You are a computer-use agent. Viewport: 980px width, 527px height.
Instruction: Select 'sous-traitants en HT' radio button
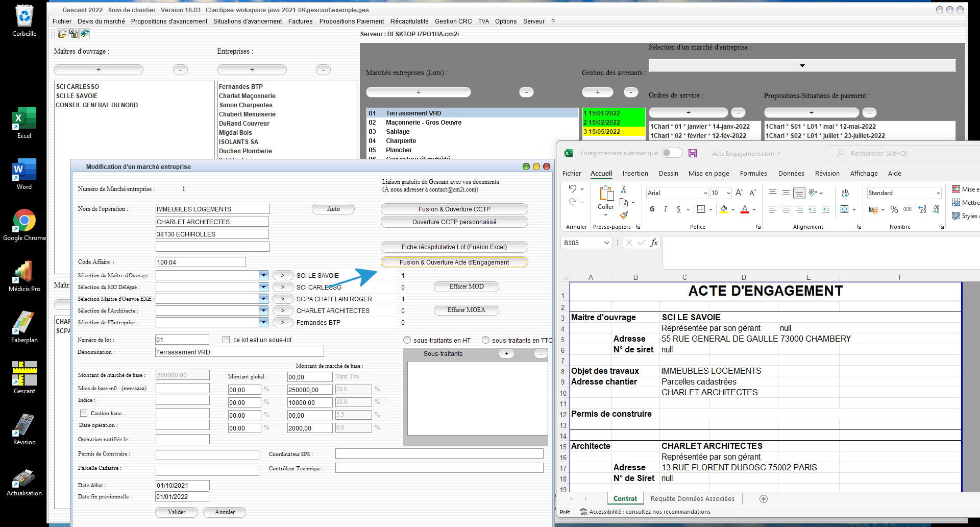click(x=407, y=340)
